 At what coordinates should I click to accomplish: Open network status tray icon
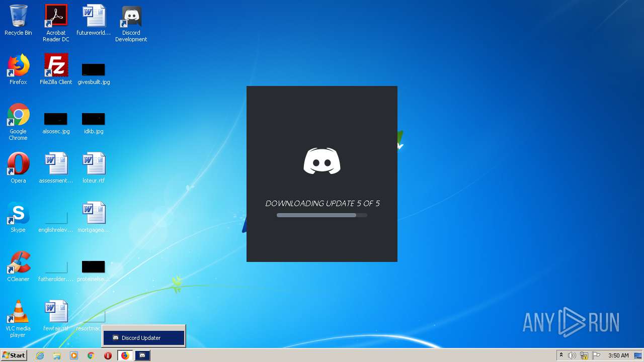584,355
